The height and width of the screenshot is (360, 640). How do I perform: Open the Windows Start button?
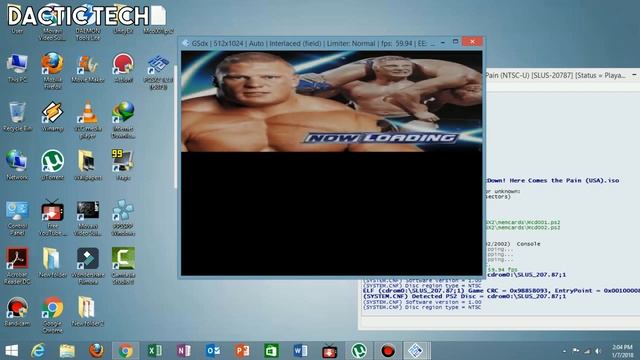tap(11, 351)
